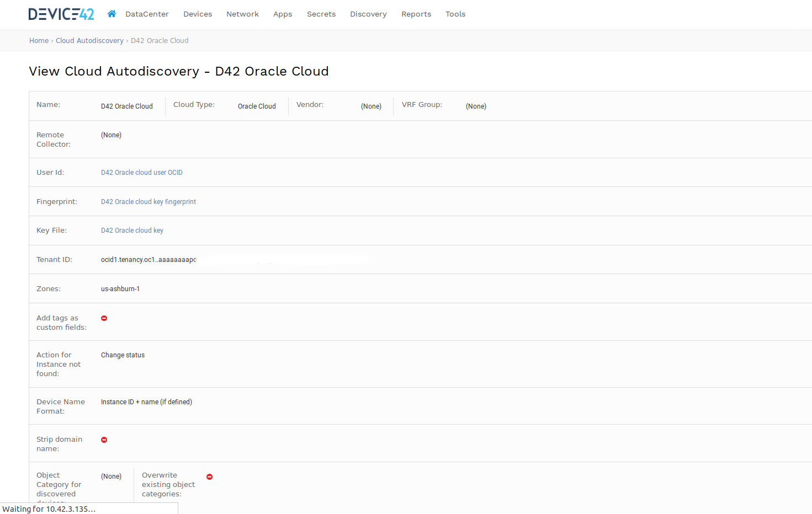Open the Discovery menu
The height and width of the screenshot is (514, 812).
click(368, 14)
